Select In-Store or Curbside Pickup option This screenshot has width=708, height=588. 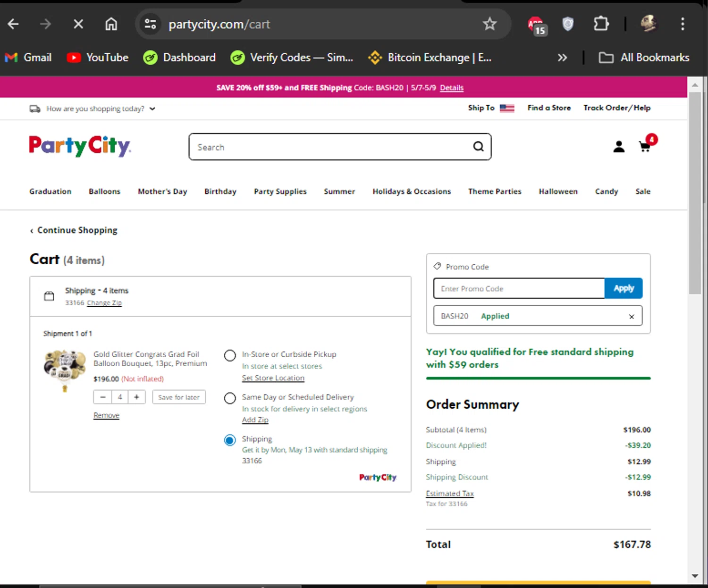(x=230, y=355)
